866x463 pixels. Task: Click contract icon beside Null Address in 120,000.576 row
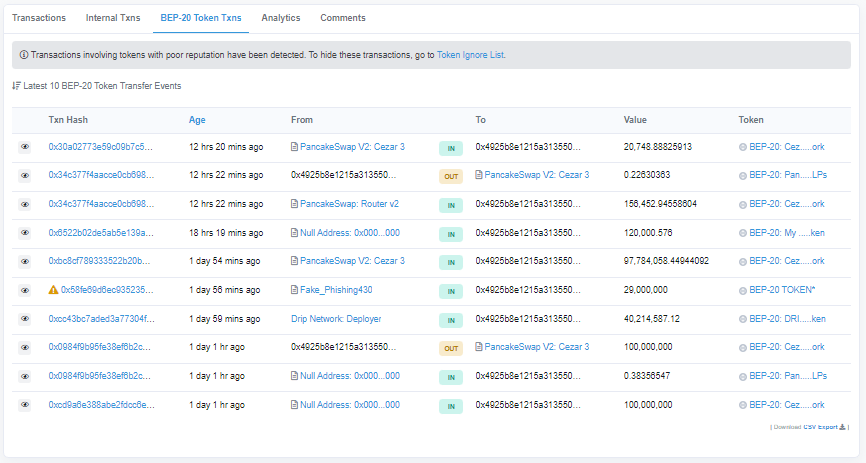(294, 233)
